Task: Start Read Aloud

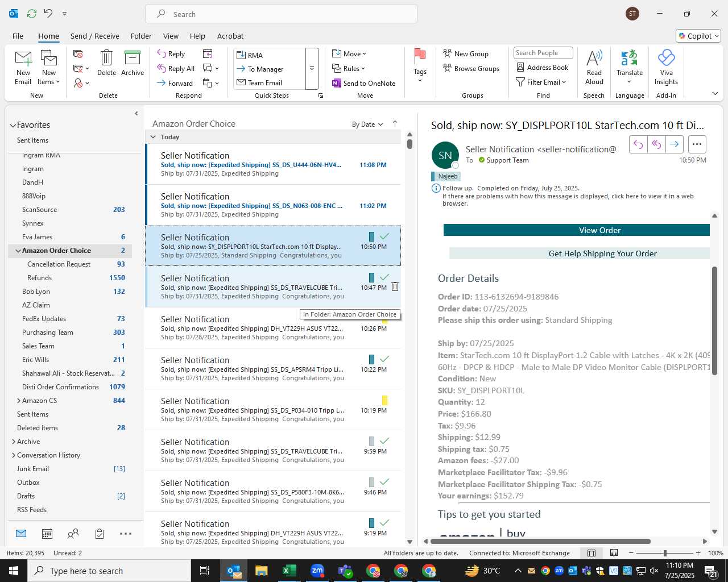Action: tap(594, 67)
